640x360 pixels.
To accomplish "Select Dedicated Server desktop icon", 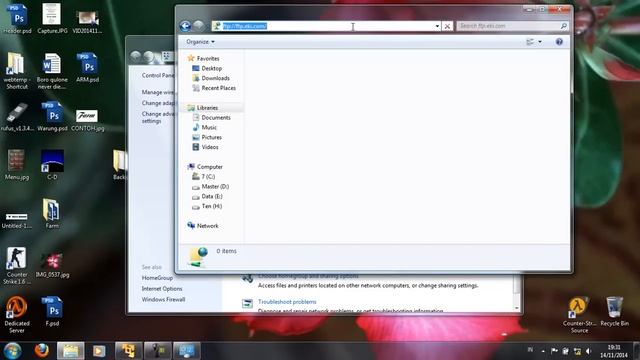I will click(17, 315).
